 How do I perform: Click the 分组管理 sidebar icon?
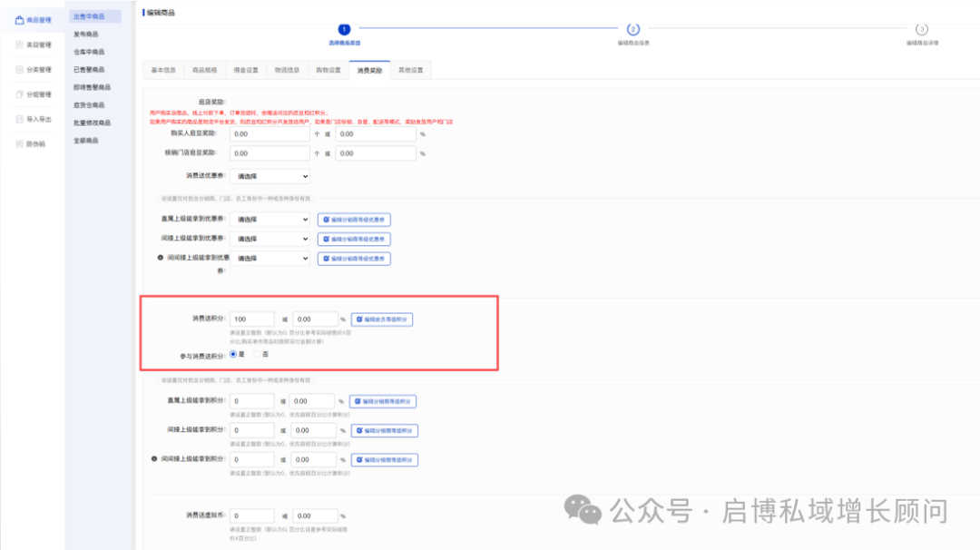coord(19,93)
